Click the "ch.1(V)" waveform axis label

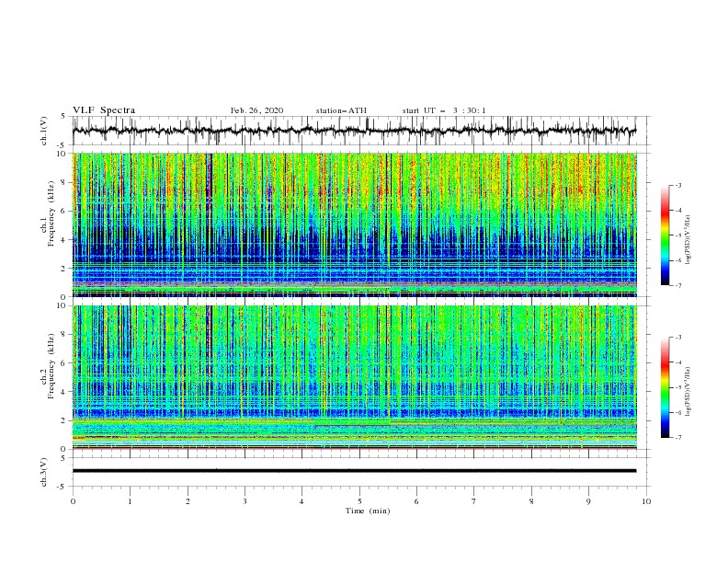pyautogui.click(x=44, y=131)
